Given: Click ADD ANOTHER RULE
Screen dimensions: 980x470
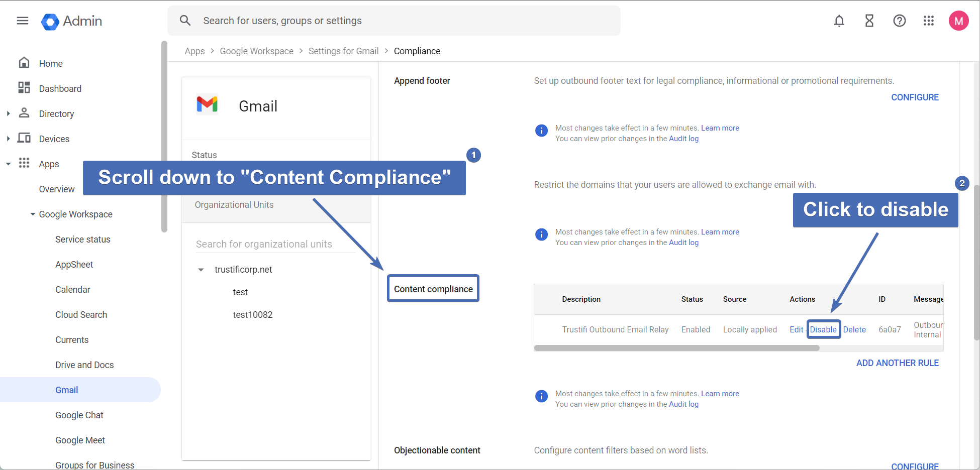Looking at the screenshot, I should [x=898, y=363].
